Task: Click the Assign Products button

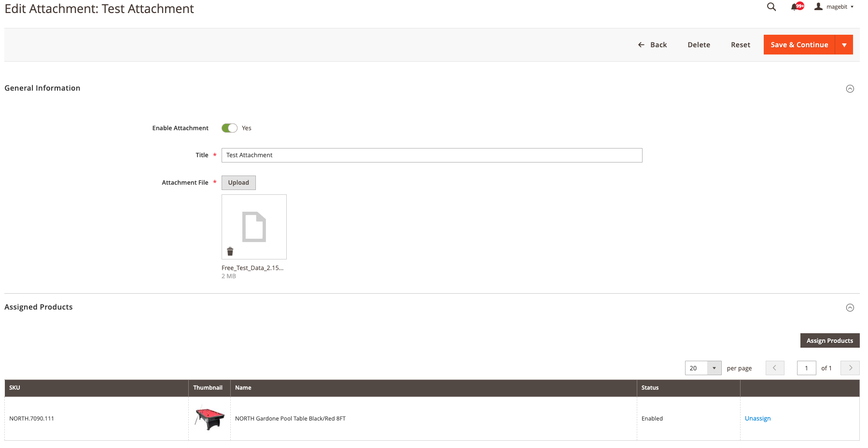Action: click(x=830, y=340)
